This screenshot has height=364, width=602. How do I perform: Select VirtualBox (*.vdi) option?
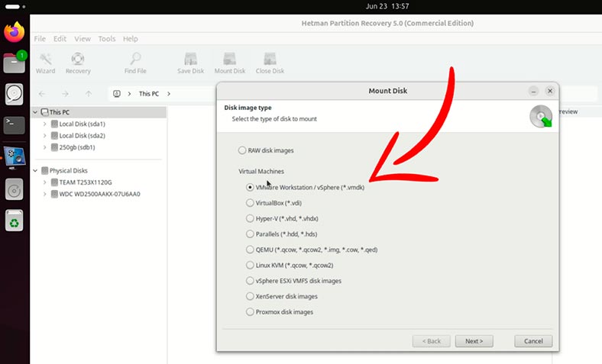[250, 203]
